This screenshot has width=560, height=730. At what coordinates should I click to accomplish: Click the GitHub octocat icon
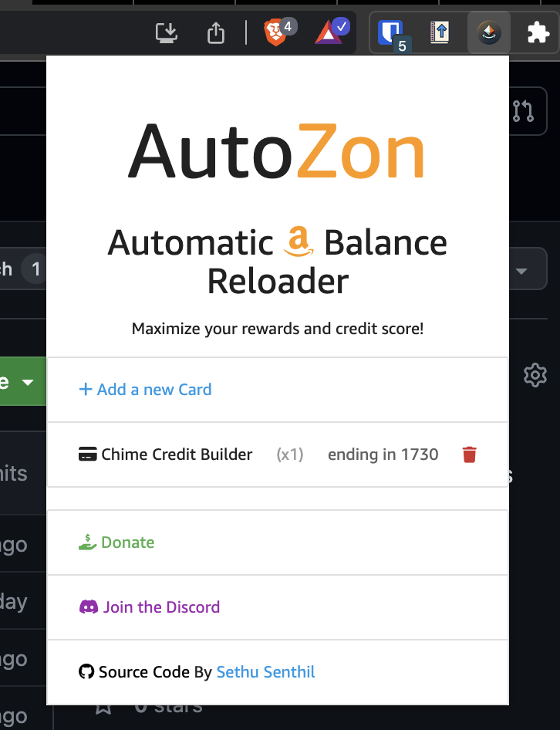[x=86, y=672]
